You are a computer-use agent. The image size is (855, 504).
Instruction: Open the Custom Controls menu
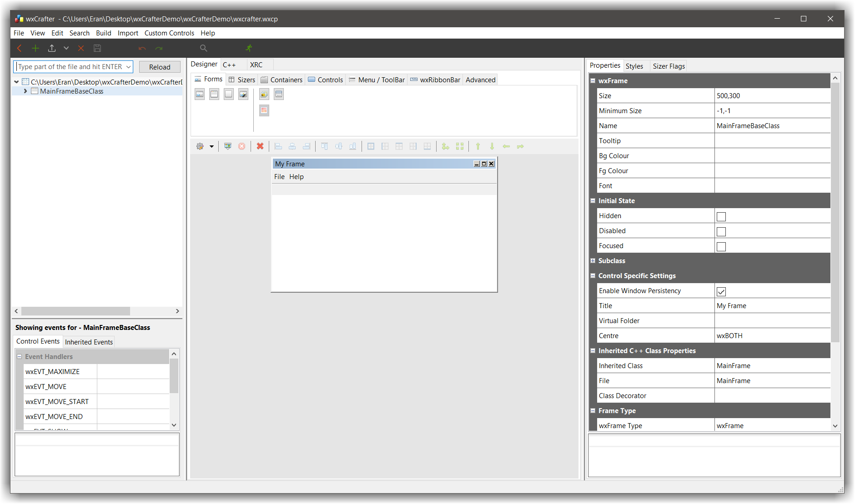tap(169, 33)
